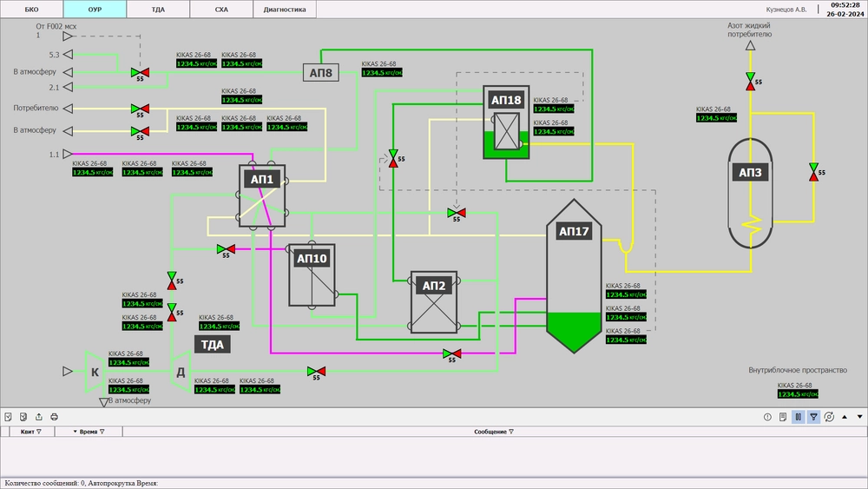This screenshot has height=489, width=868.
Task: Click the ТДА unit label button
Action: [213, 345]
